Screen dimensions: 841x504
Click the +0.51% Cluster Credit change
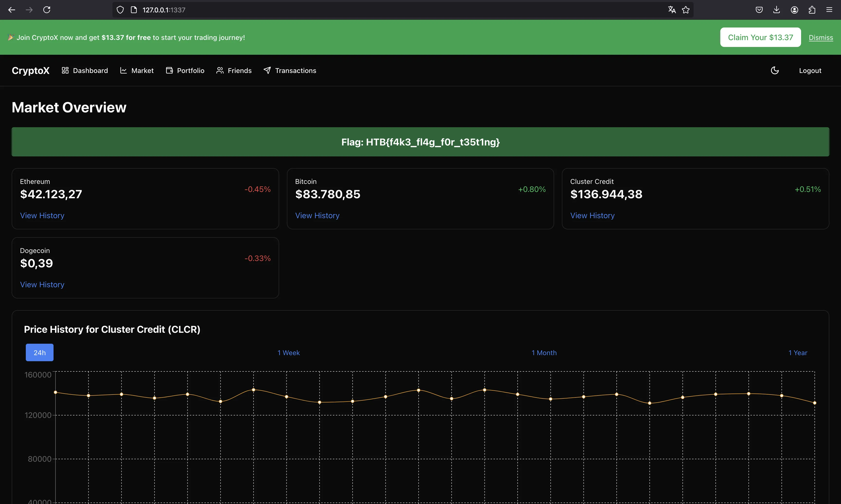808,189
